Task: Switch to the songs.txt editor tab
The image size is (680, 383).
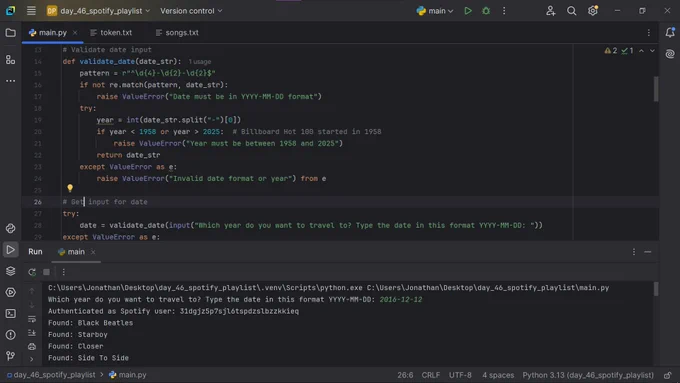Action: [177, 33]
